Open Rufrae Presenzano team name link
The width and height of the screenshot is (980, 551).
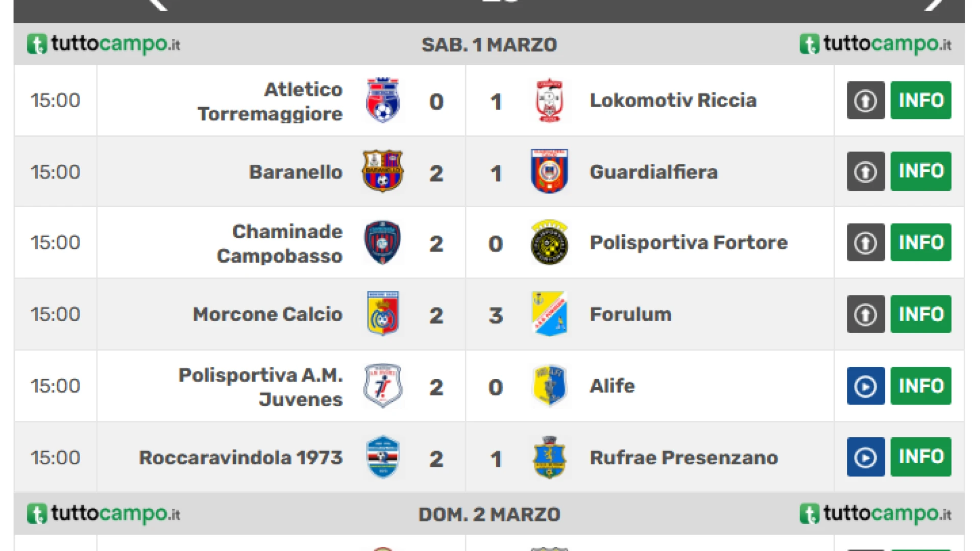684,458
